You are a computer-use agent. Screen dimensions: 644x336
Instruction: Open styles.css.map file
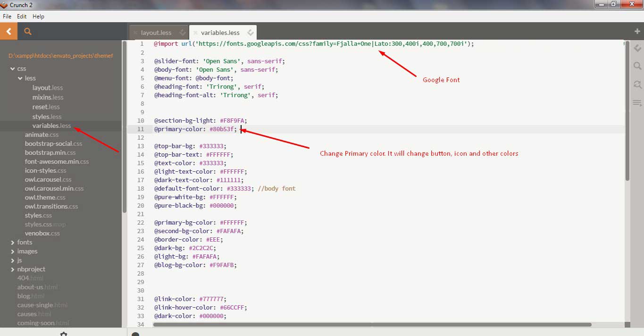tap(45, 224)
